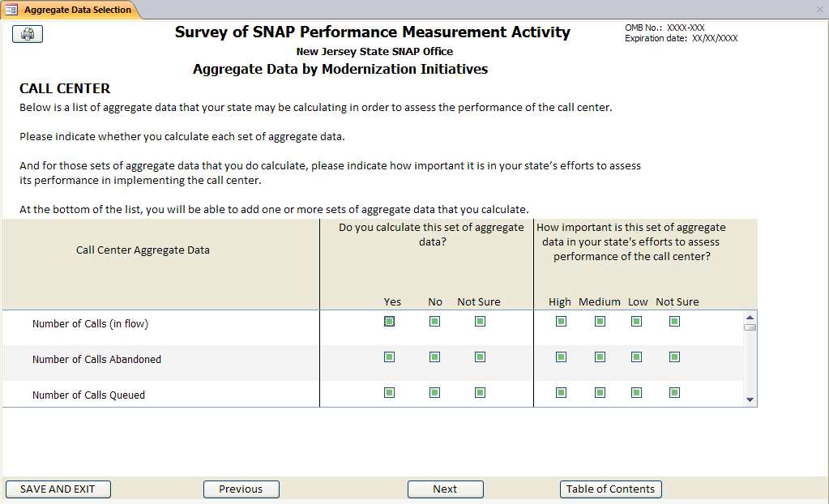Select the Number of Calls Abandoned row label

[96, 360]
